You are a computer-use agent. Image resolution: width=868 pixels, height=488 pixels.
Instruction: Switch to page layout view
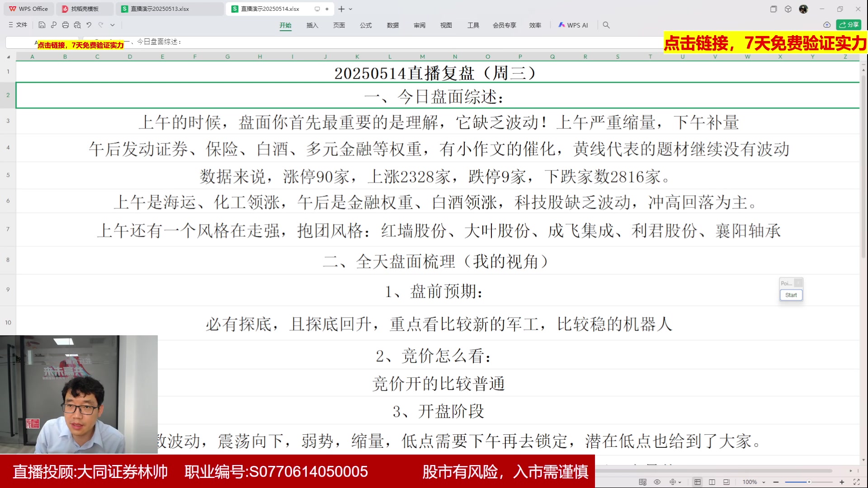[712, 482]
